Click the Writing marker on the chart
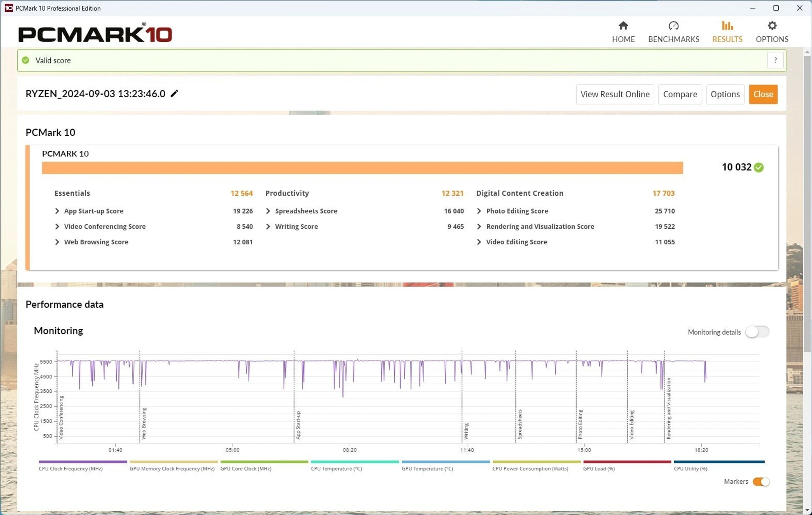 click(466, 431)
